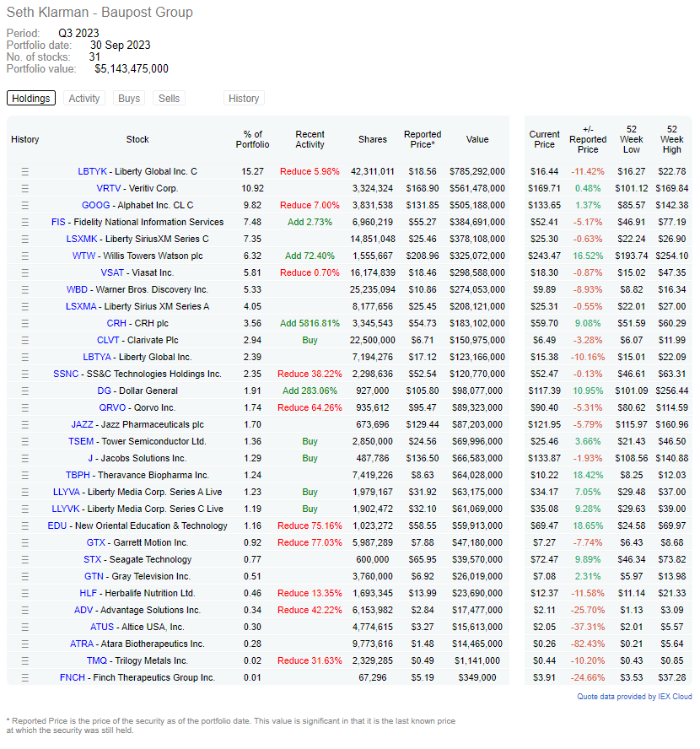The height and width of the screenshot is (749, 700).
Task: Open history icon for LSXMA row
Action: pos(24,307)
